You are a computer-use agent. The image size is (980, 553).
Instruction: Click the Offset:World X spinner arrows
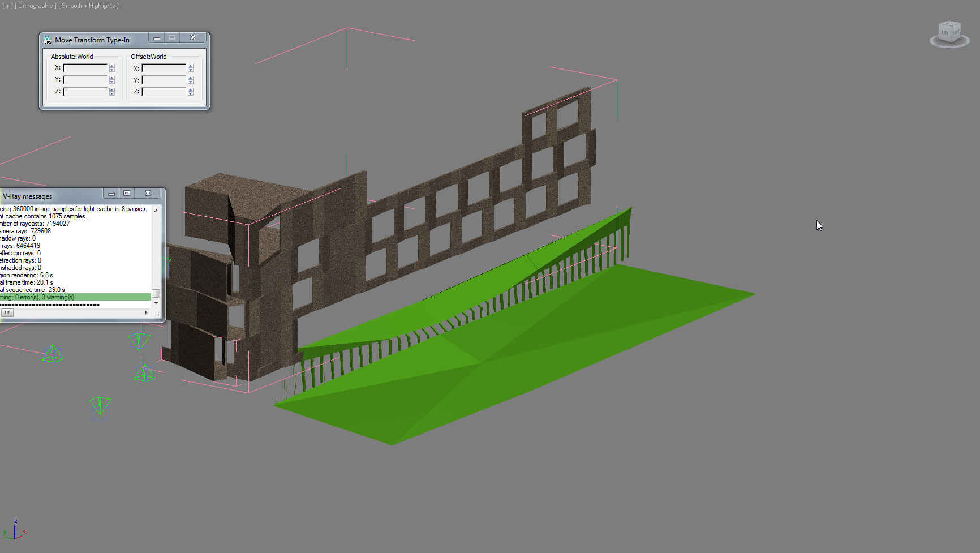tap(191, 68)
